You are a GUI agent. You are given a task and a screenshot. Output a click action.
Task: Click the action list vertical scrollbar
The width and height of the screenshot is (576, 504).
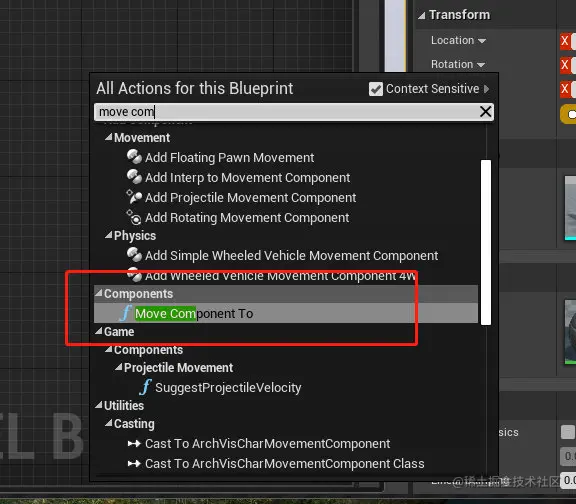486,242
